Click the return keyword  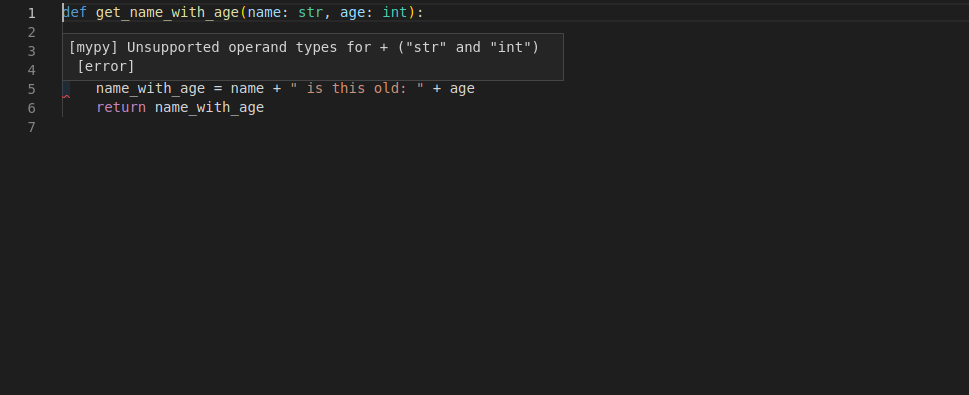[x=121, y=108]
